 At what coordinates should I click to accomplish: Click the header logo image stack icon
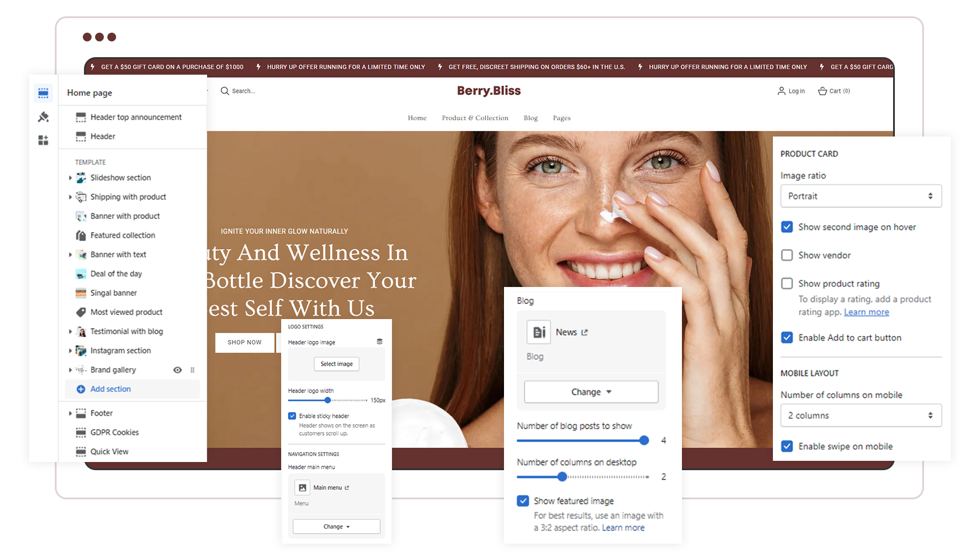tap(379, 342)
